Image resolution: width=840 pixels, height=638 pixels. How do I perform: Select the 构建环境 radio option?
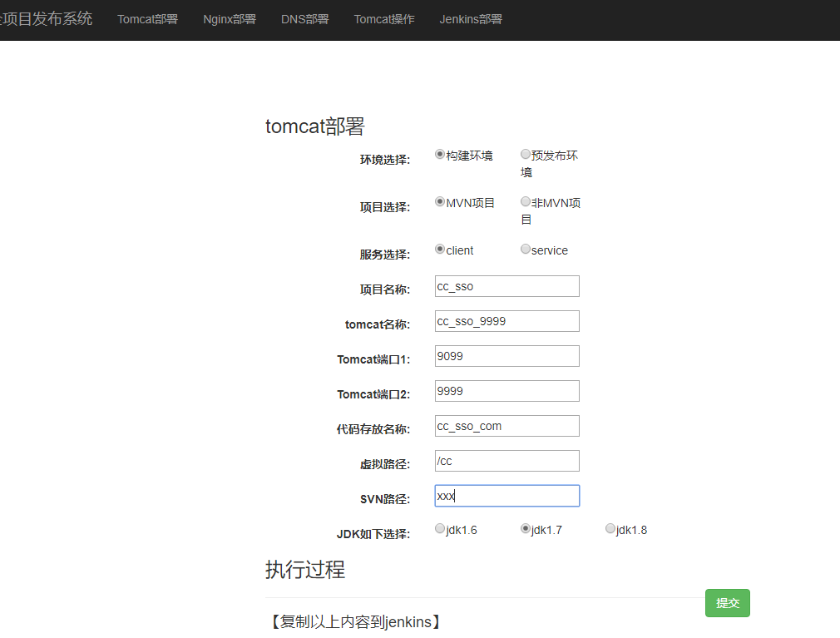(440, 154)
